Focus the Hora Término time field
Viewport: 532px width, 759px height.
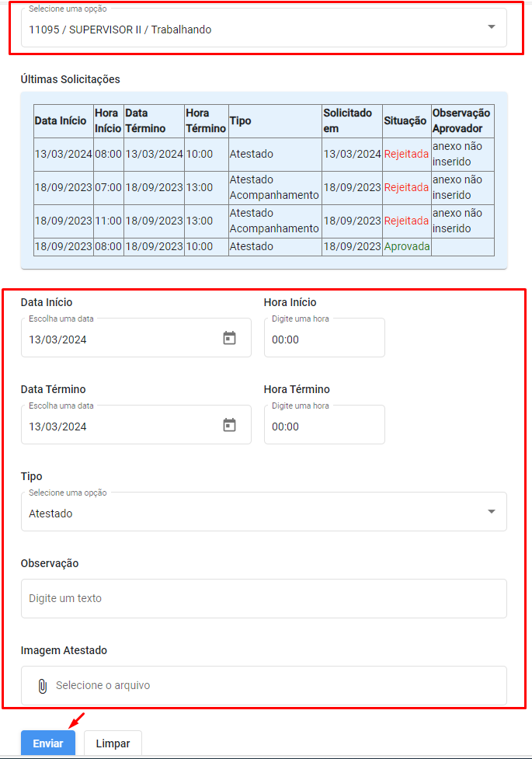tap(325, 425)
